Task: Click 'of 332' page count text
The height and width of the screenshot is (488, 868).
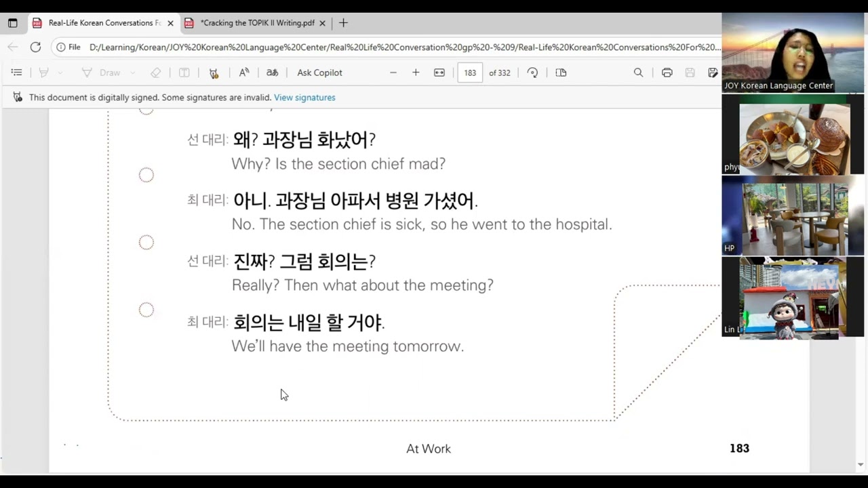Action: pyautogui.click(x=500, y=73)
